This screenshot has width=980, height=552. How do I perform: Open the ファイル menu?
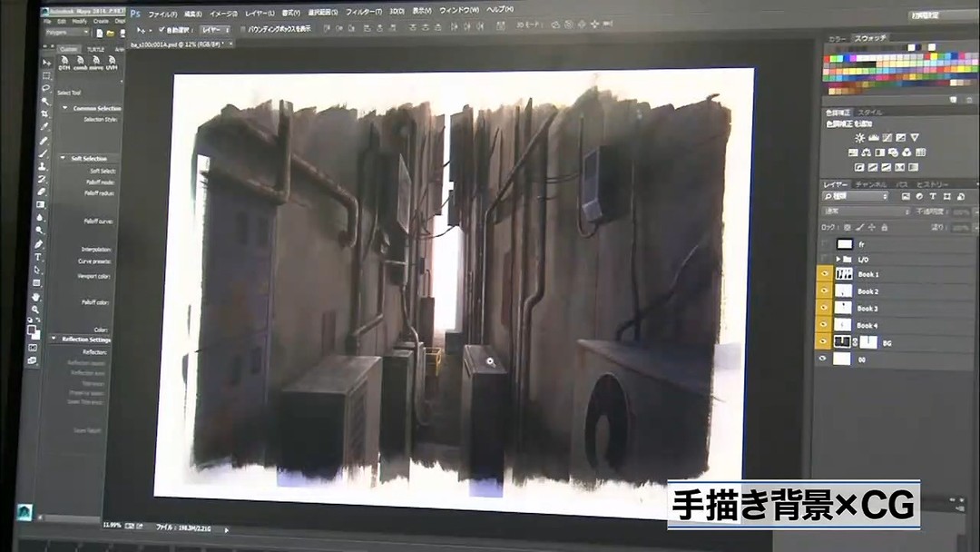click(x=162, y=14)
